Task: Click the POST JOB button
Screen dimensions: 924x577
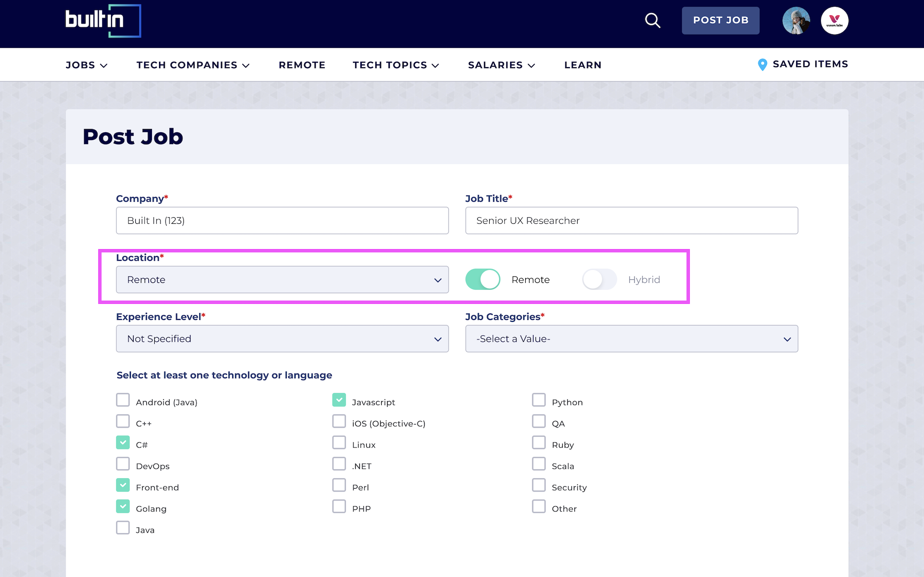Action: [720, 20]
